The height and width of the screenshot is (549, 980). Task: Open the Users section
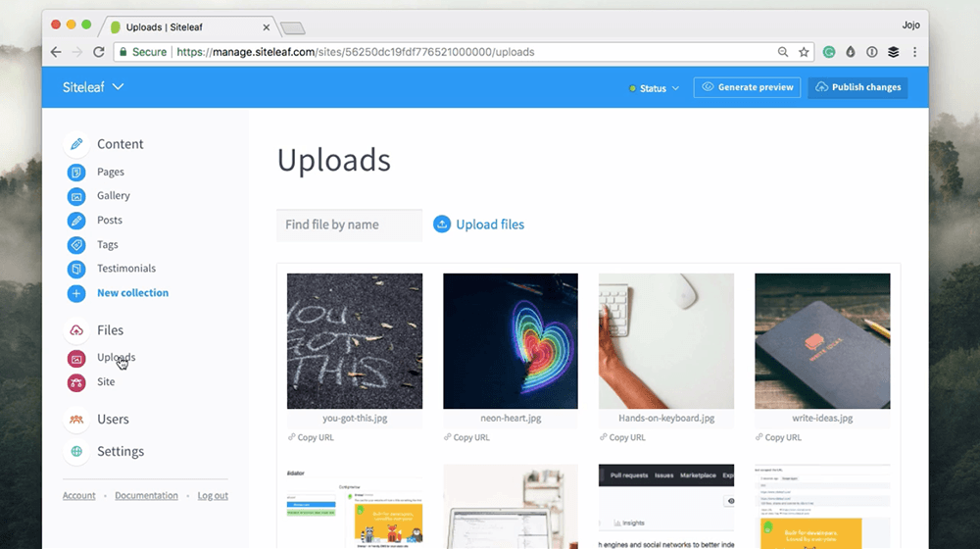tap(113, 419)
